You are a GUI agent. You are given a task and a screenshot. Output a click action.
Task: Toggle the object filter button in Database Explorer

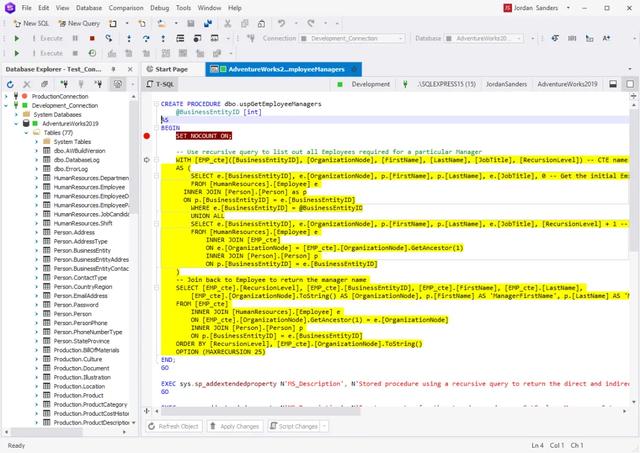tap(118, 84)
